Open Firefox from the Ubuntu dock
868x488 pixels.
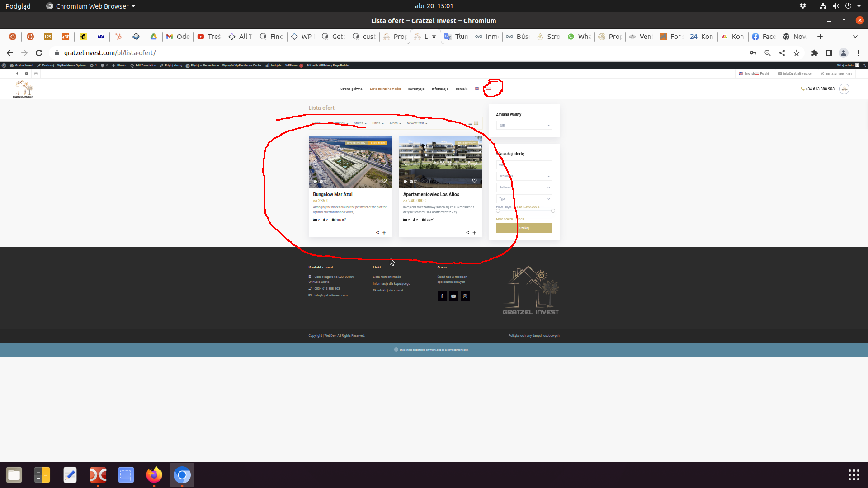coord(154,475)
